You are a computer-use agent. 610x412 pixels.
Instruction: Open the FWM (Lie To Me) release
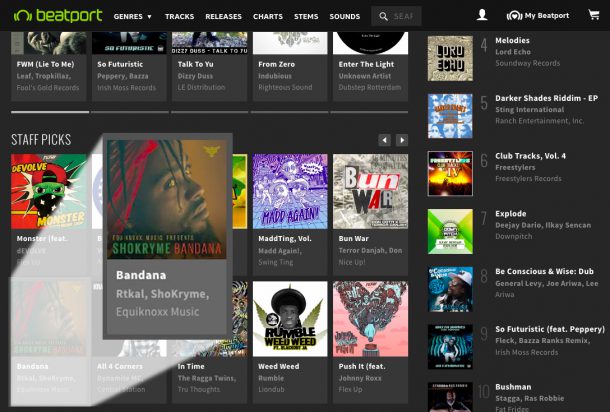45,64
